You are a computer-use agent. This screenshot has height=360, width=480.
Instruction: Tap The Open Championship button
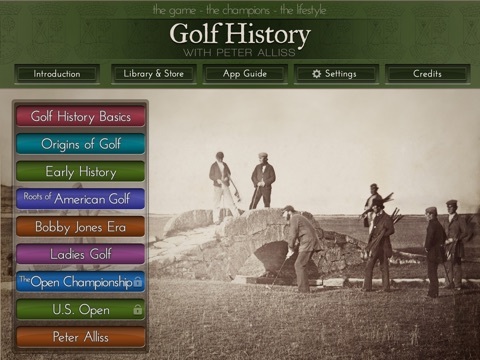pyautogui.click(x=80, y=282)
